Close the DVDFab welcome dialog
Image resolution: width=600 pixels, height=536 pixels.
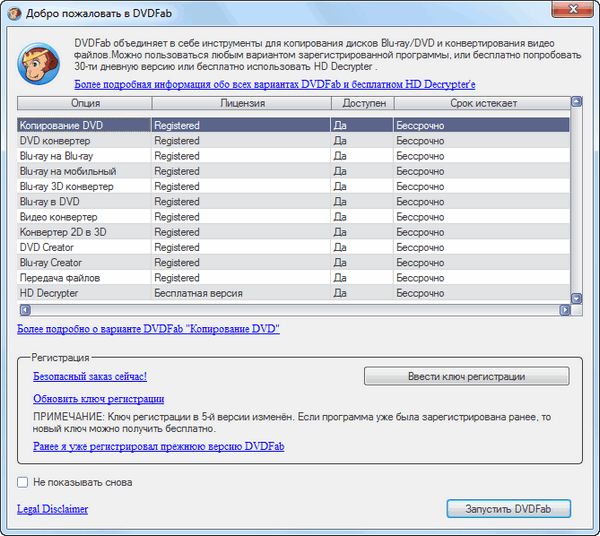[x=573, y=12]
